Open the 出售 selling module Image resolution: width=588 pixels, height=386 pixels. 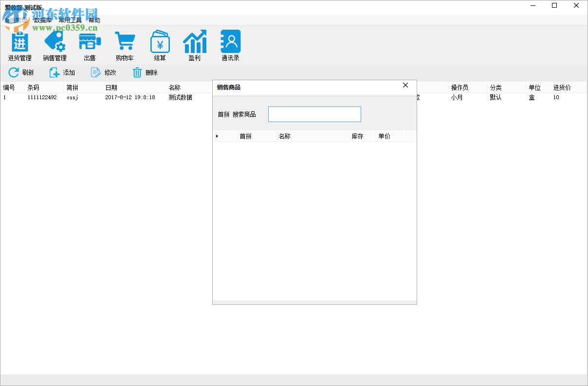click(x=90, y=45)
